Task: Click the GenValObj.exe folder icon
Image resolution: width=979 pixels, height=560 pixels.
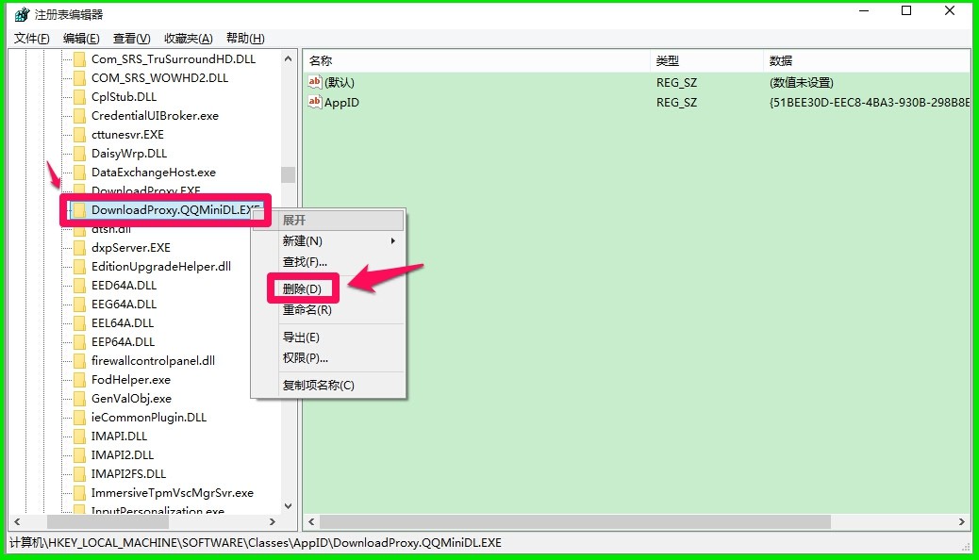Action: coord(79,398)
